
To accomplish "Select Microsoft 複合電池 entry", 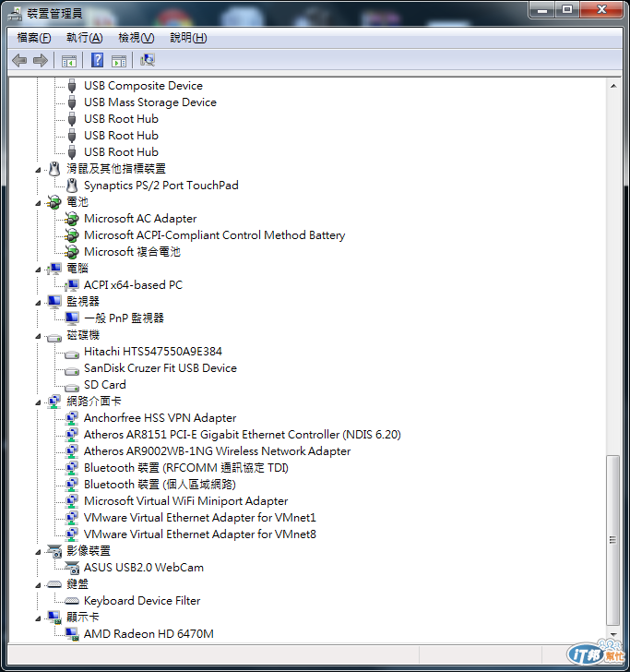I will coord(132,252).
